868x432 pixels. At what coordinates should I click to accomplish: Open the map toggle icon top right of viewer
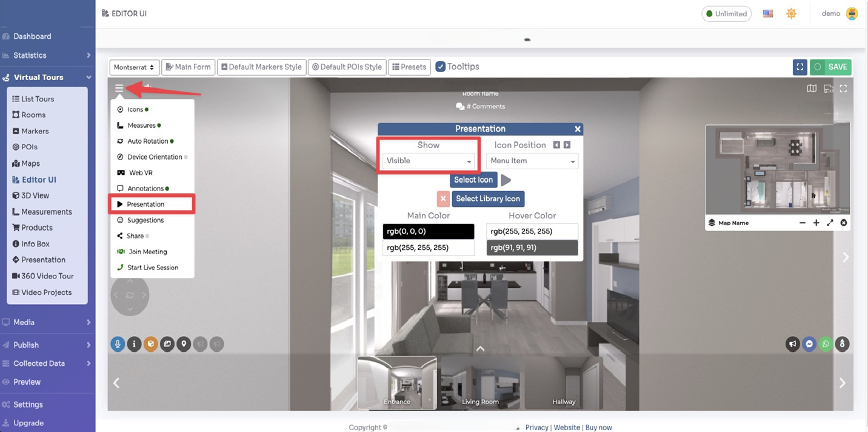click(x=812, y=89)
